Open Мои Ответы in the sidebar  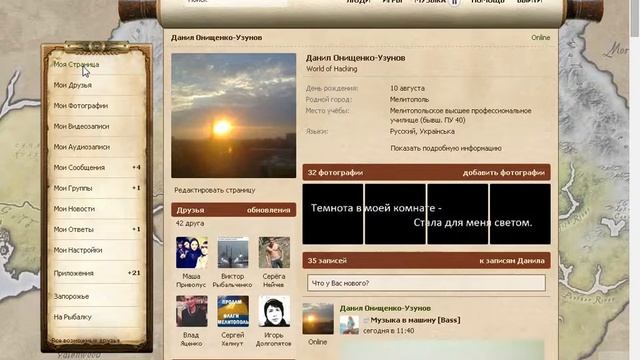click(73, 229)
